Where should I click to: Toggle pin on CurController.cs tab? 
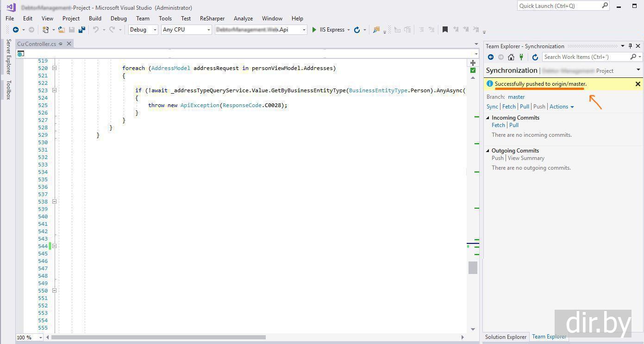pos(61,44)
